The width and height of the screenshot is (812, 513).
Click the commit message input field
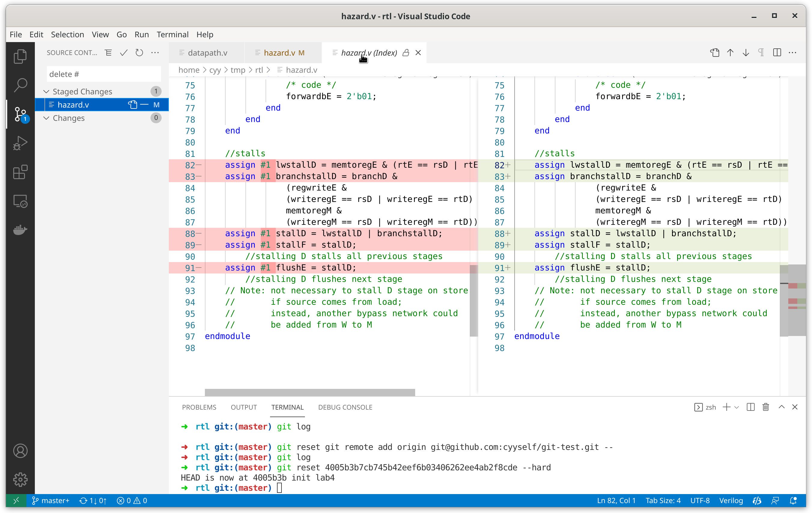tap(104, 74)
